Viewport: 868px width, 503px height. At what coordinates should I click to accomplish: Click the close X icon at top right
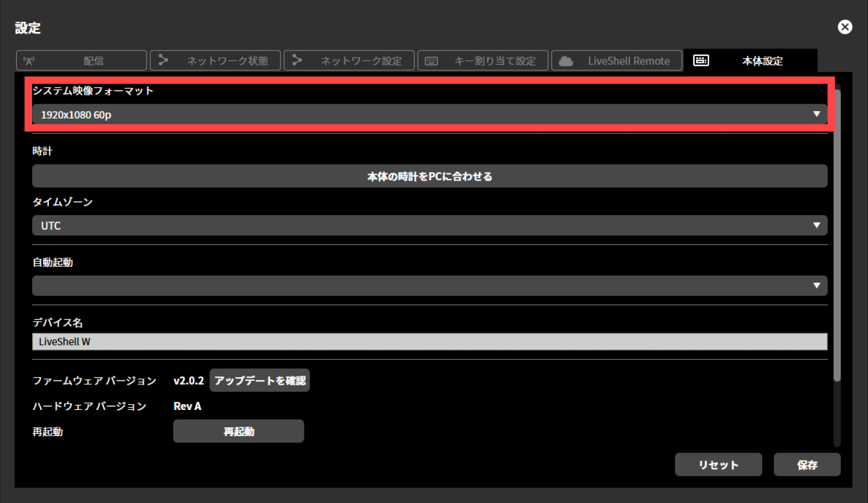pyautogui.click(x=845, y=27)
